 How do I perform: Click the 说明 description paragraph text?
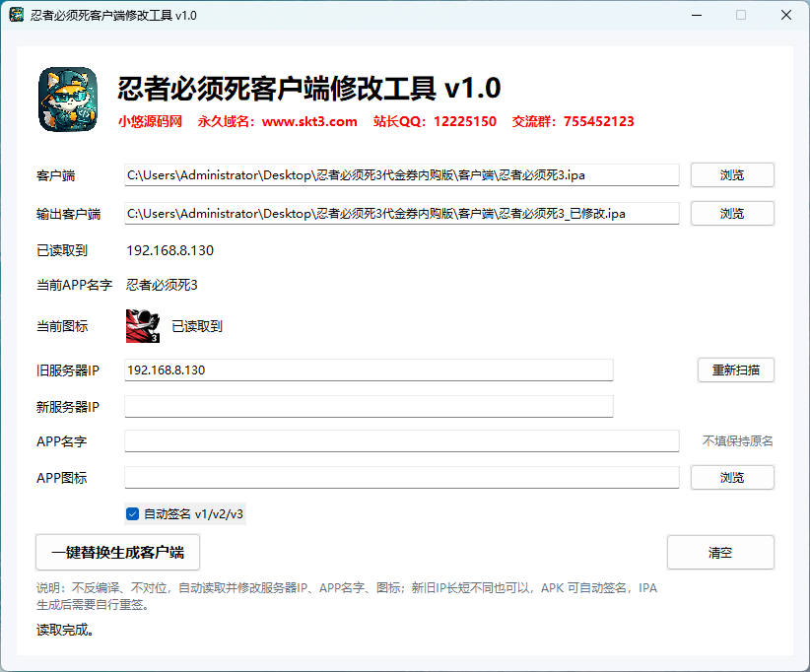coord(347,596)
